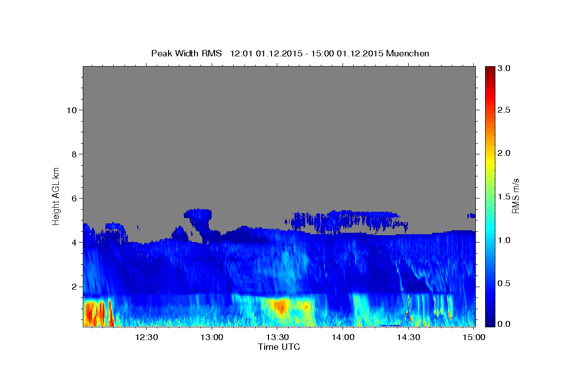Click the 'Time UTC' axis label
This screenshot has width=588, height=392.
[279, 347]
